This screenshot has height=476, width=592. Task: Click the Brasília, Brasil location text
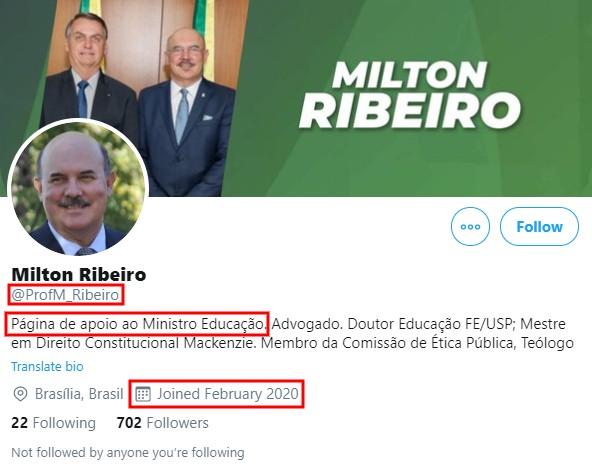79,394
